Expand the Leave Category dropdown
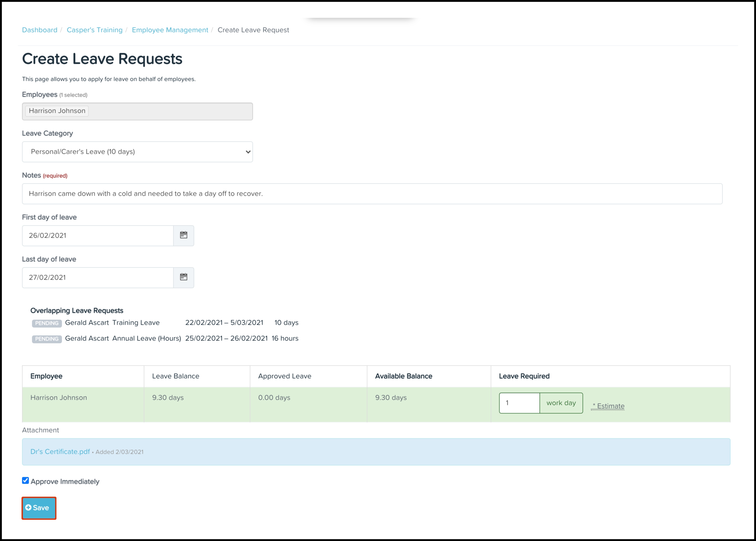This screenshot has width=756, height=541. (x=137, y=152)
